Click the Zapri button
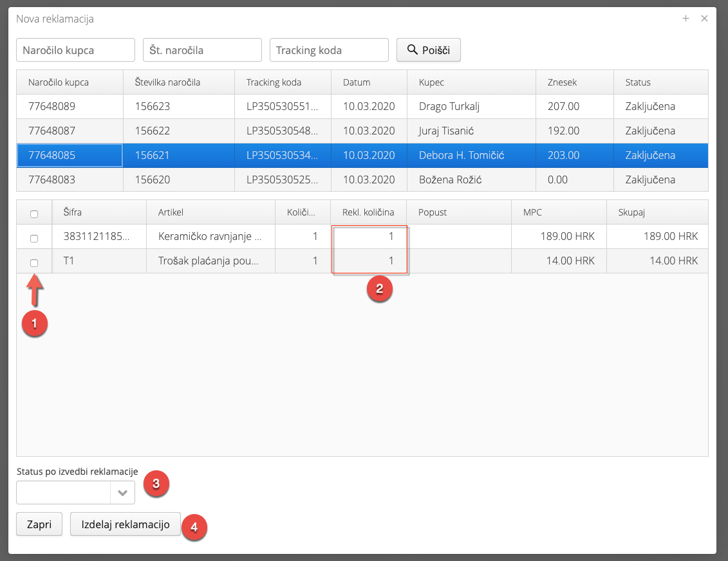 point(39,524)
